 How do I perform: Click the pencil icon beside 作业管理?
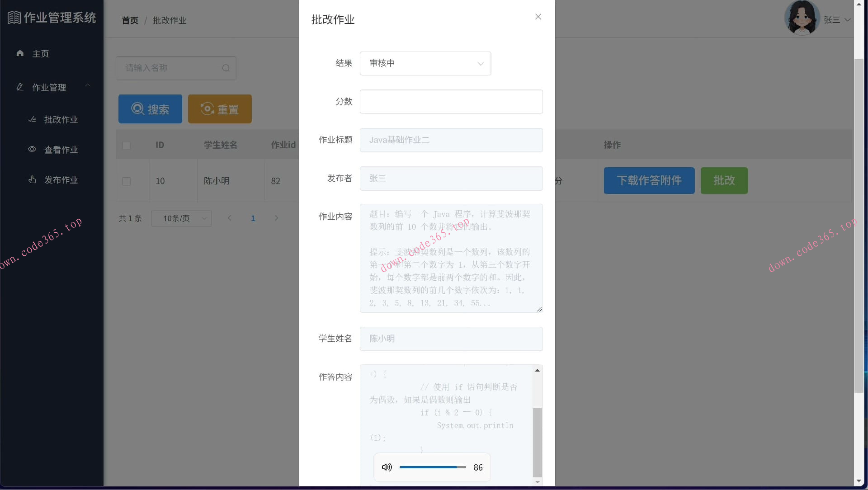(x=20, y=87)
